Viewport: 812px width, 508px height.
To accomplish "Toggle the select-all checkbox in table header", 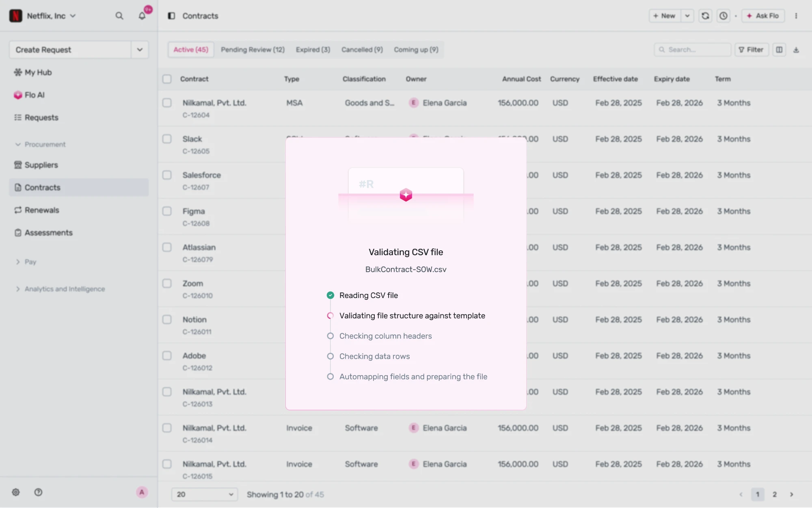I will [x=167, y=79].
